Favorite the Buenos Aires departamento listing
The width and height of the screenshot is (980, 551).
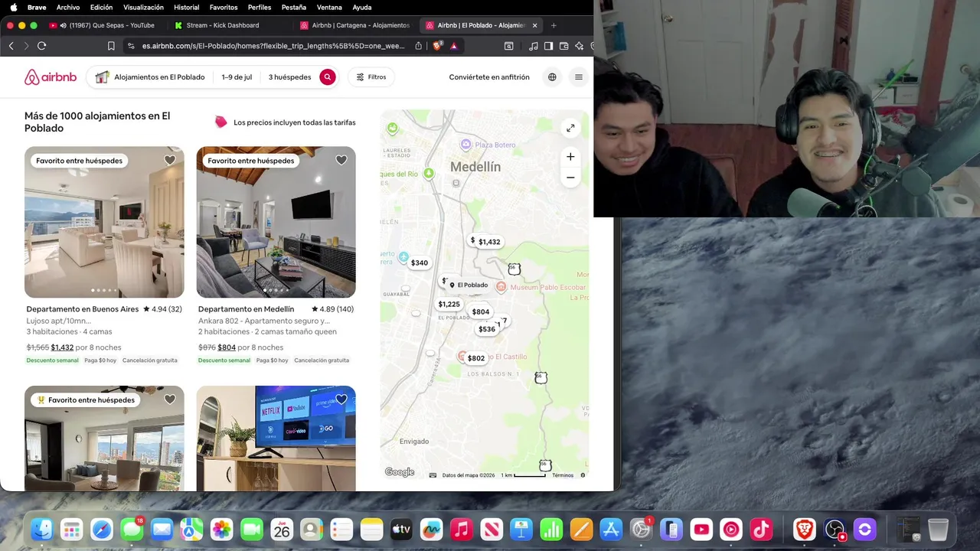click(170, 160)
